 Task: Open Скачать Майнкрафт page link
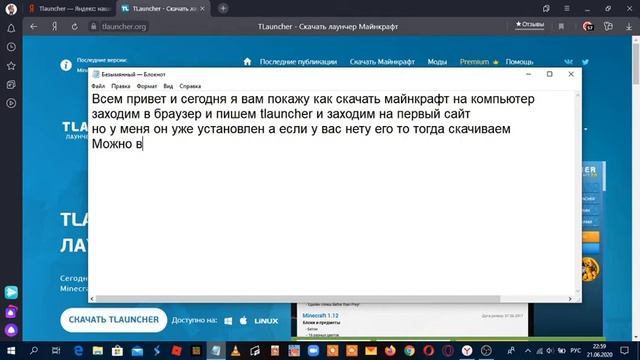coord(382,62)
